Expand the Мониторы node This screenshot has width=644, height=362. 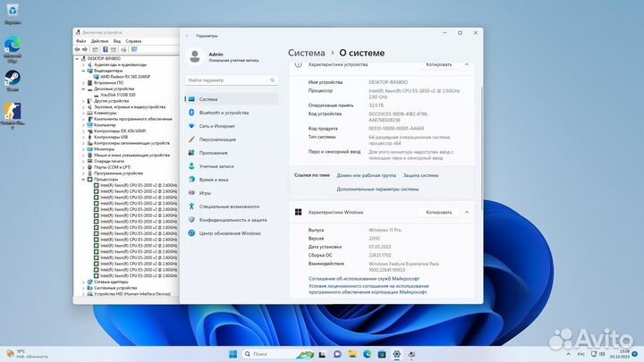pos(83,149)
